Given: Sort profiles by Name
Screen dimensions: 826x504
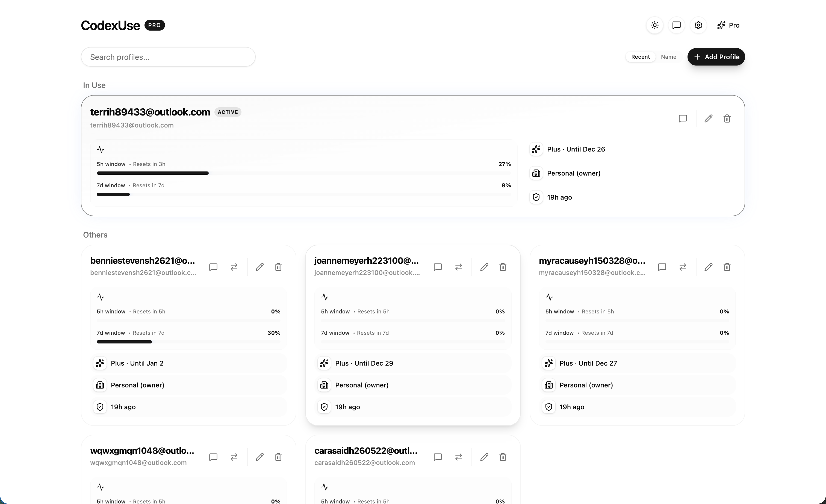Looking at the screenshot, I should [668, 57].
